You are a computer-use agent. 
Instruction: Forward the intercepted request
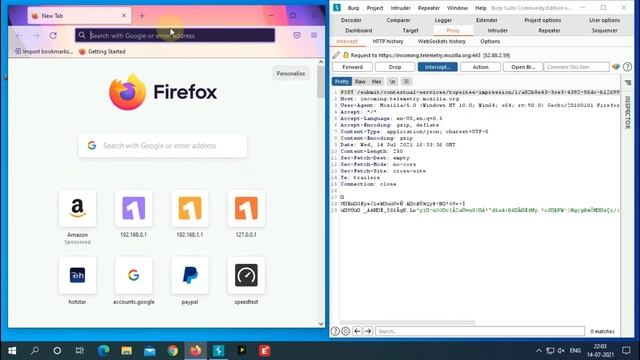353,67
